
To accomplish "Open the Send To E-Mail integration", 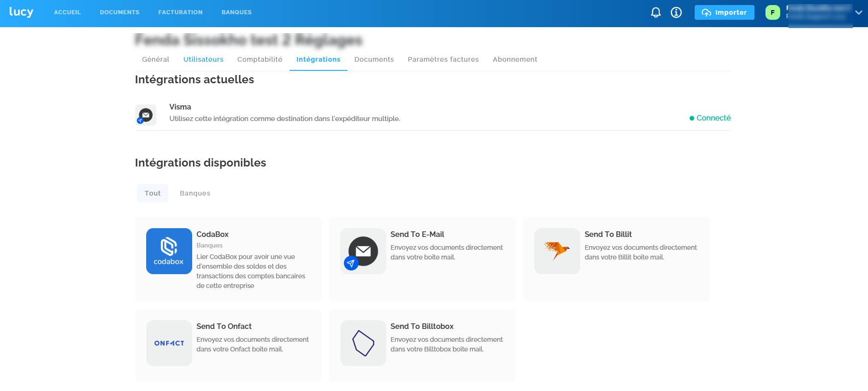I will pos(417,234).
